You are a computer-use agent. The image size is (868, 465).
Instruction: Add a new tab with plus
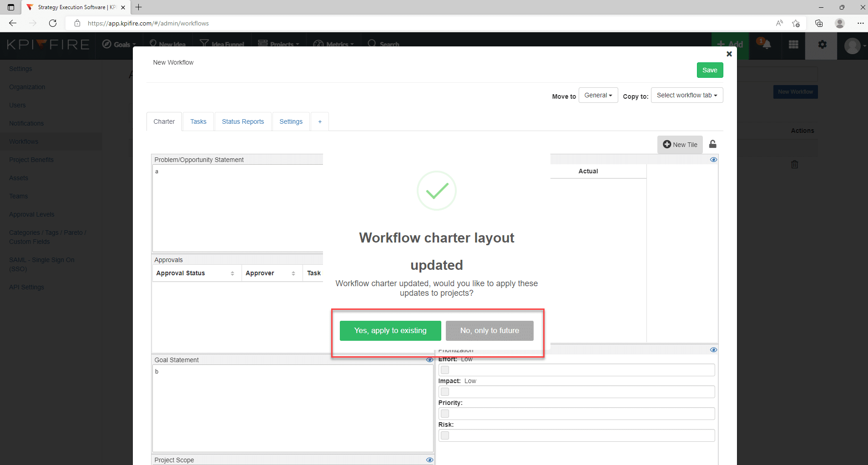(320, 121)
